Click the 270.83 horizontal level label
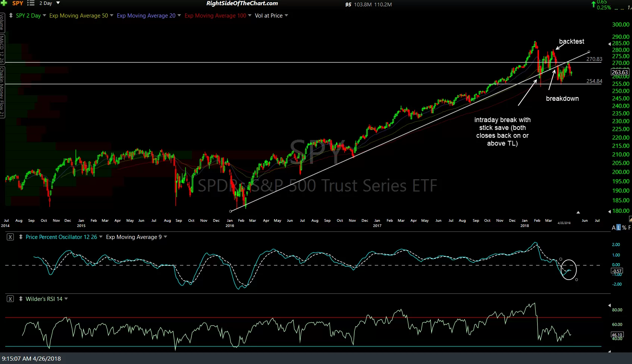The width and height of the screenshot is (632, 364). click(594, 59)
